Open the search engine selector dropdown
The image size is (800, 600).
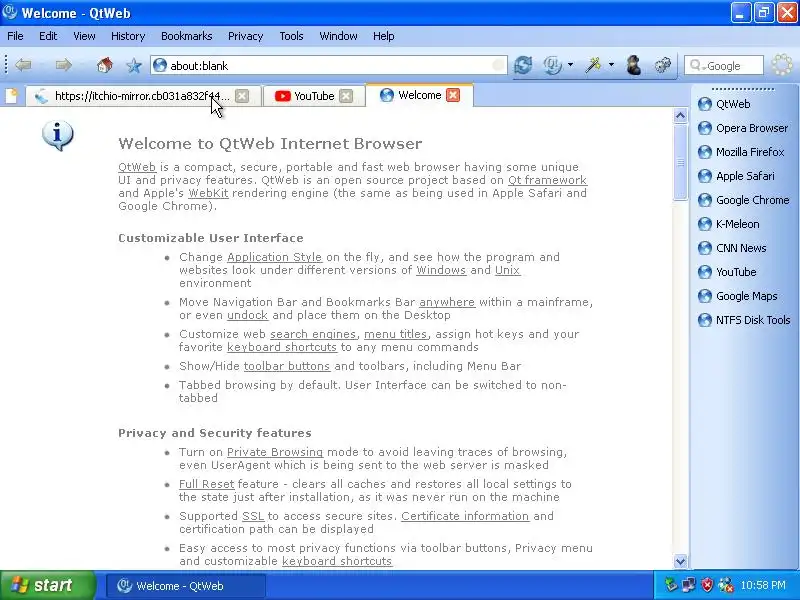coord(697,65)
